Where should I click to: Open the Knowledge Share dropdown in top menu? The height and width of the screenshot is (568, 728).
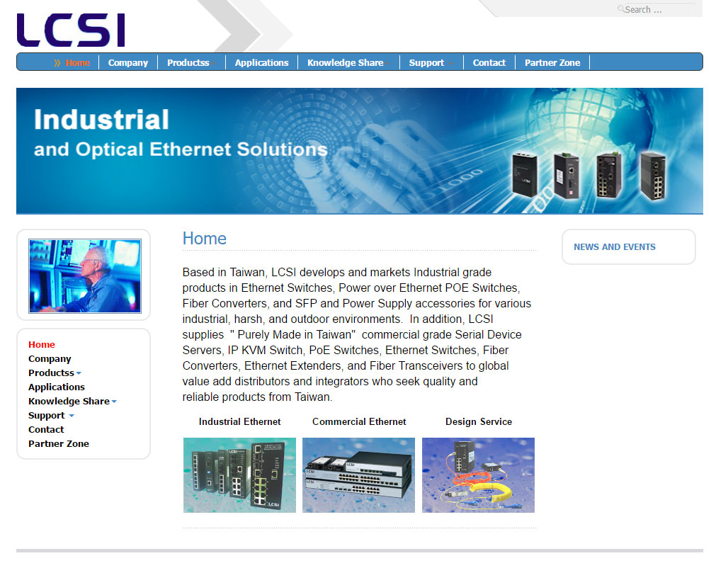(x=345, y=62)
